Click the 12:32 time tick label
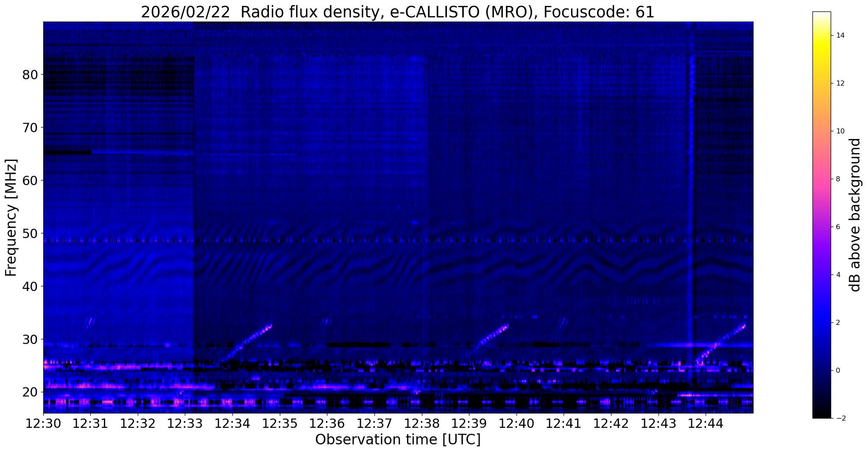Viewport: 868px width, 452px height. (138, 424)
